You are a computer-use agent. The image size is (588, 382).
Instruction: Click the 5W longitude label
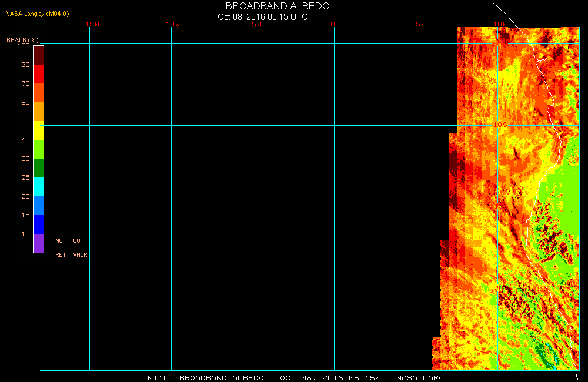coord(256,24)
